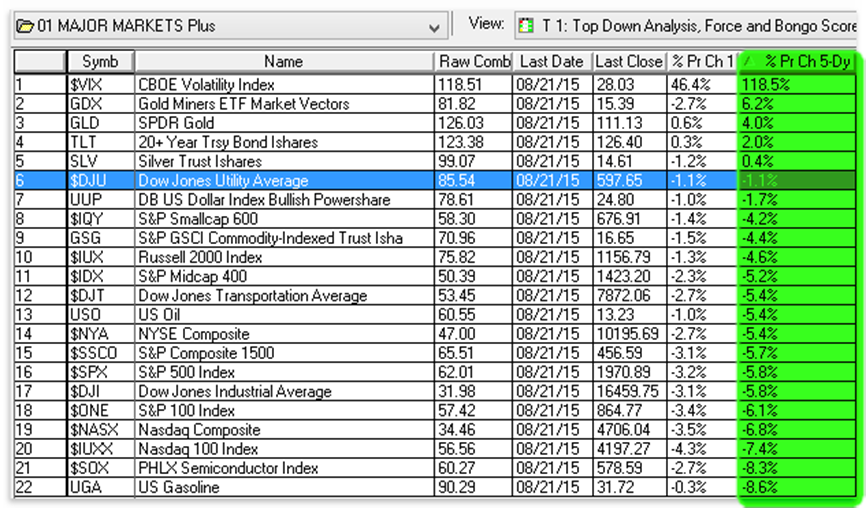This screenshot has width=866, height=508.
Task: Sort by the Raw Comb column header
Action: pyautogui.click(x=474, y=61)
